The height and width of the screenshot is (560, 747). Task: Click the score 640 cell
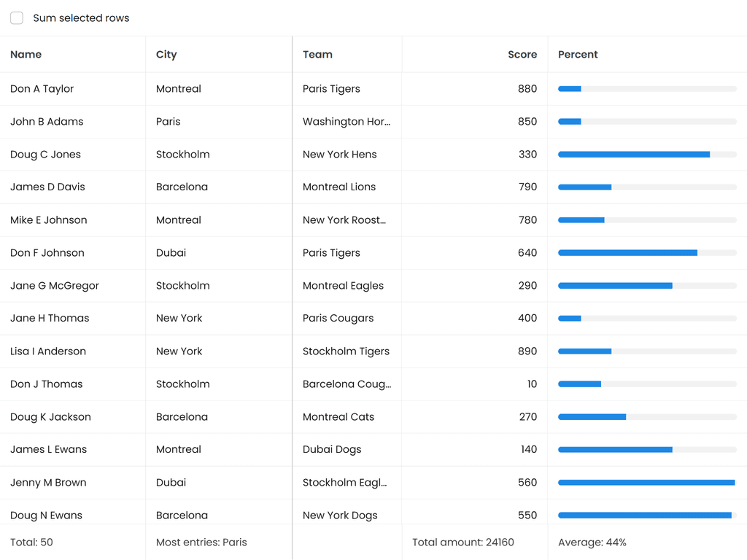point(527,253)
